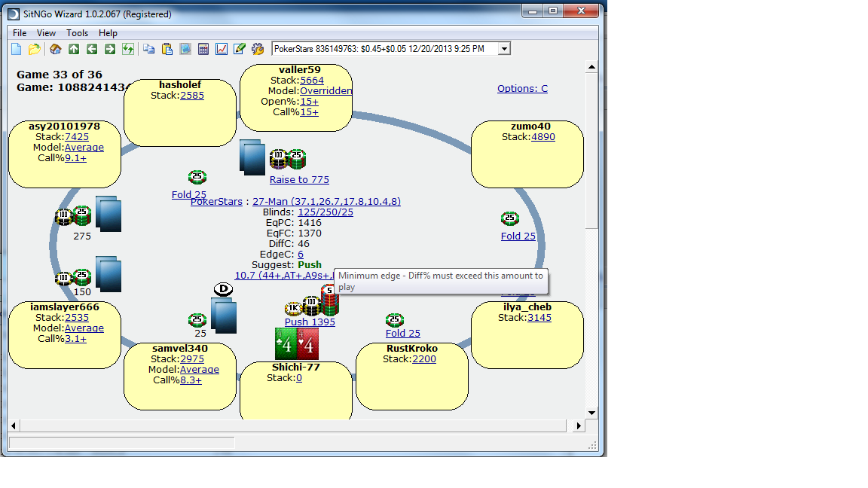
Task: Click samvel340's face-down cards
Action: [224, 316]
